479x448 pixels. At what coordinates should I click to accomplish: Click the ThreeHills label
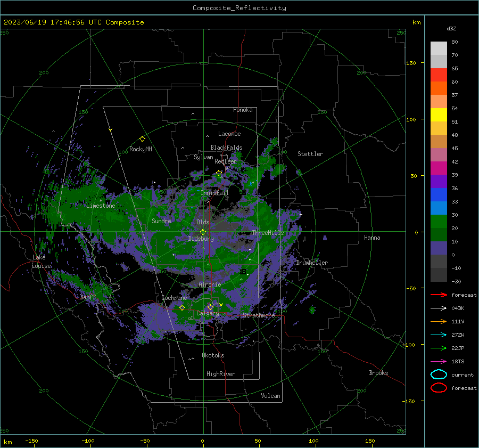tap(268, 233)
